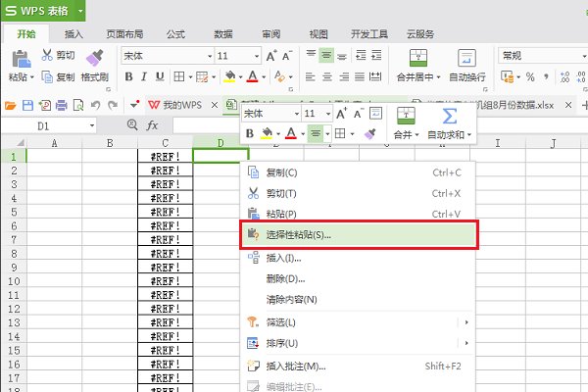Click the zoom magnifier beside fx
This screenshot has width=588, height=392.
[132, 124]
